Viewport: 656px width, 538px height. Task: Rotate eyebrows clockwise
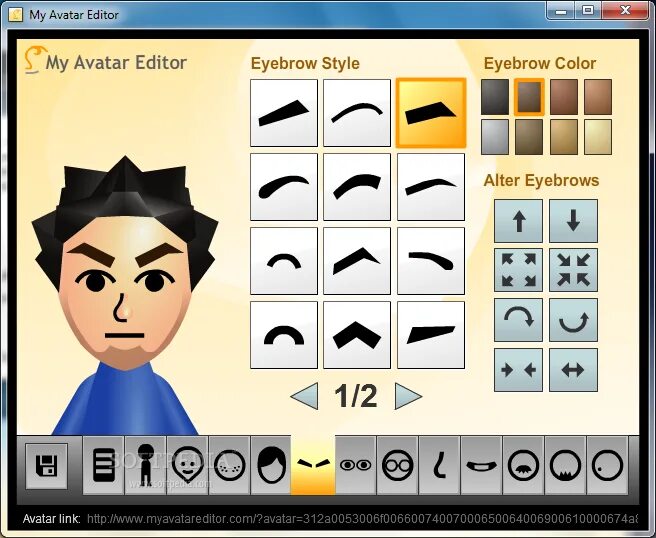pos(518,320)
